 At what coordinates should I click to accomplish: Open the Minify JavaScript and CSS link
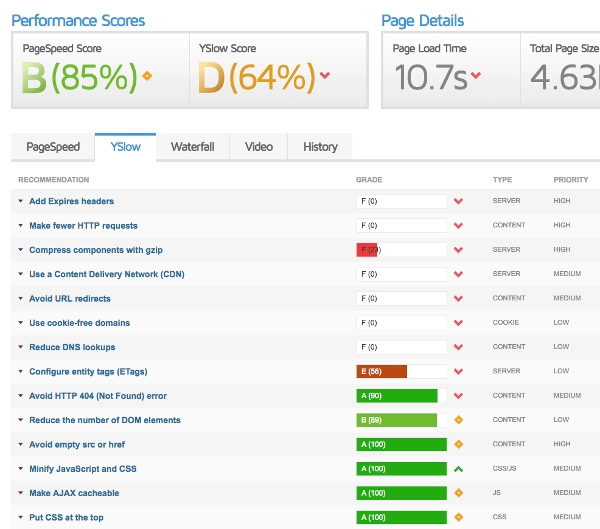point(83,469)
